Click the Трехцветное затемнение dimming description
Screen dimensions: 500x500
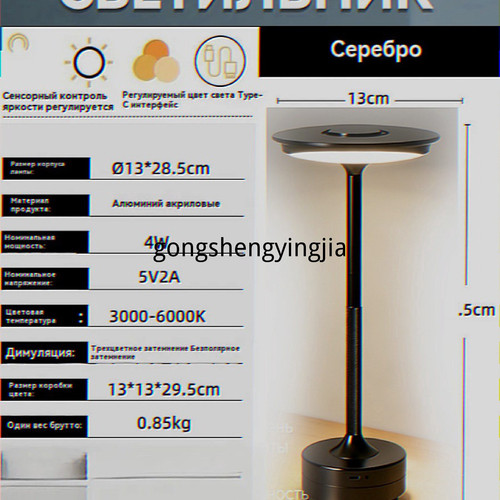tap(165, 352)
